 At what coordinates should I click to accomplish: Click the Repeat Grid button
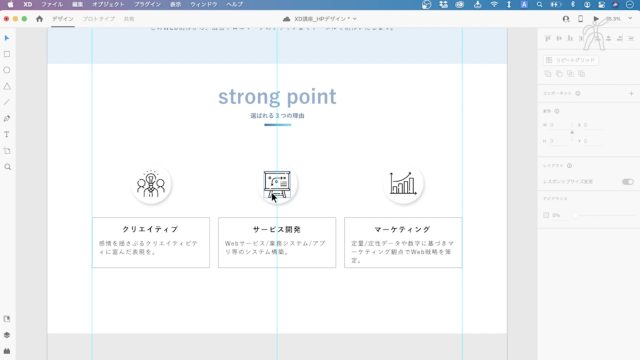click(571, 60)
